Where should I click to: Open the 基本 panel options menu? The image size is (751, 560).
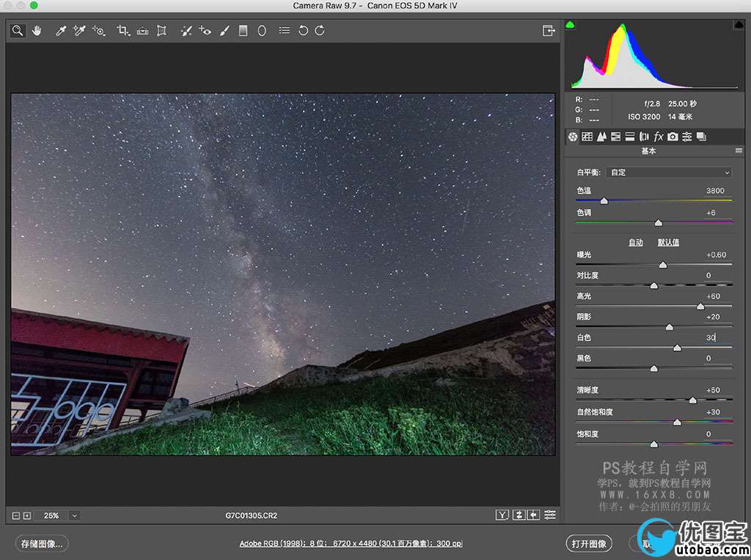(739, 151)
